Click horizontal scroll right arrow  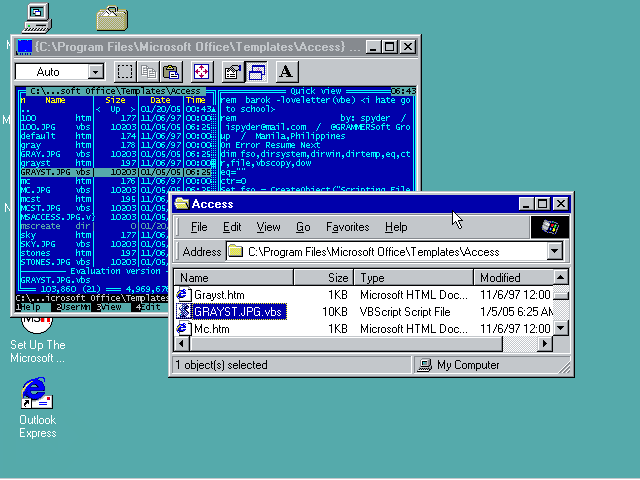(544, 344)
